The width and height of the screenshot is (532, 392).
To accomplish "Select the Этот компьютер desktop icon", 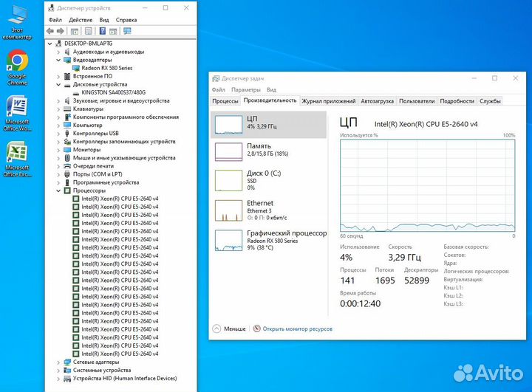I will coord(17,23).
